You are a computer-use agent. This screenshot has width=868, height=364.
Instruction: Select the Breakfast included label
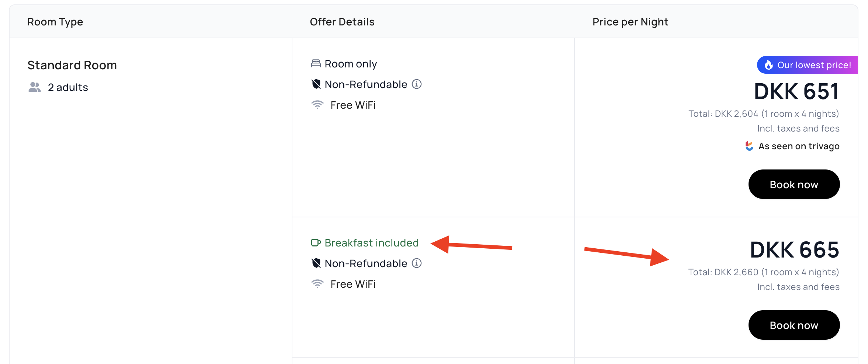tap(371, 243)
